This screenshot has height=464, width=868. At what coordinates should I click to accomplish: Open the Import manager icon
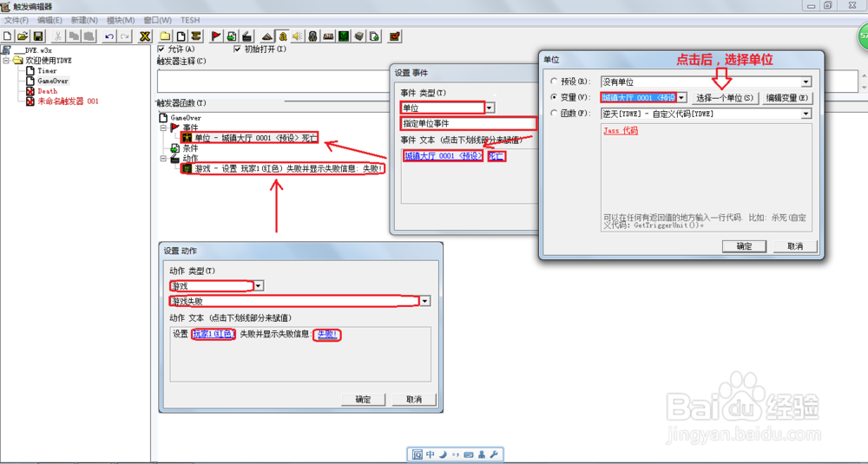(x=375, y=36)
